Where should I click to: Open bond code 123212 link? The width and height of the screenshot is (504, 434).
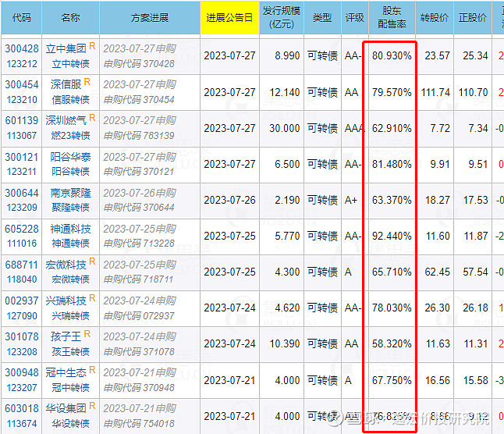(22, 64)
